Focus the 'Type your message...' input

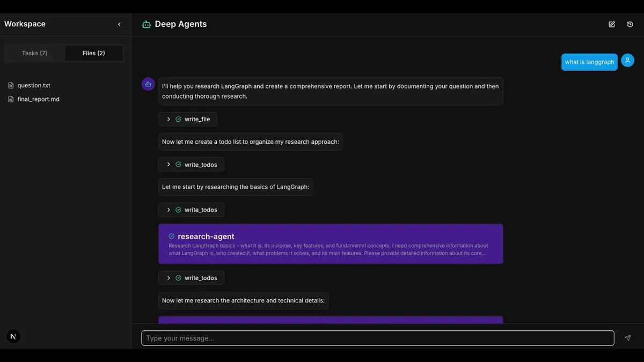pyautogui.click(x=378, y=338)
